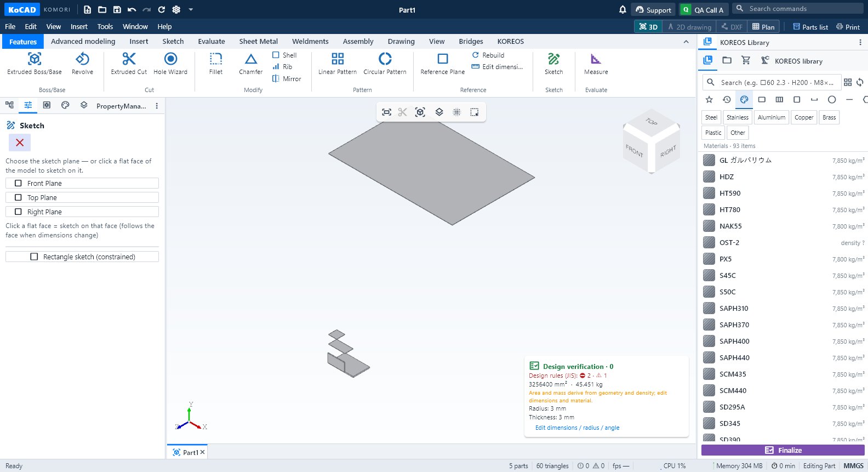Choose the Extruded Cut tool

pos(129,64)
